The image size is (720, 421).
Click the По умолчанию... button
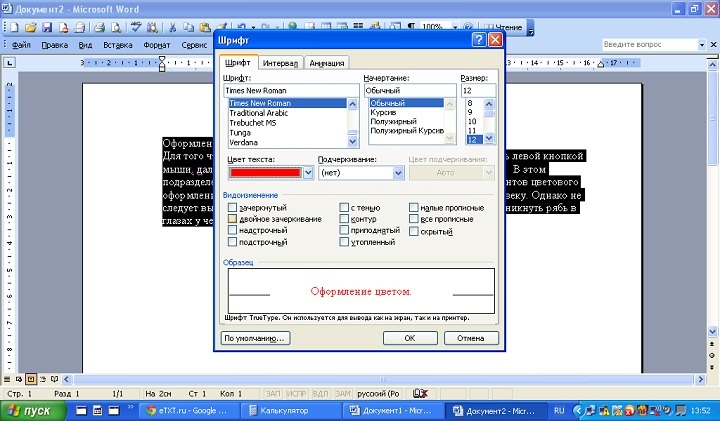[x=255, y=338]
